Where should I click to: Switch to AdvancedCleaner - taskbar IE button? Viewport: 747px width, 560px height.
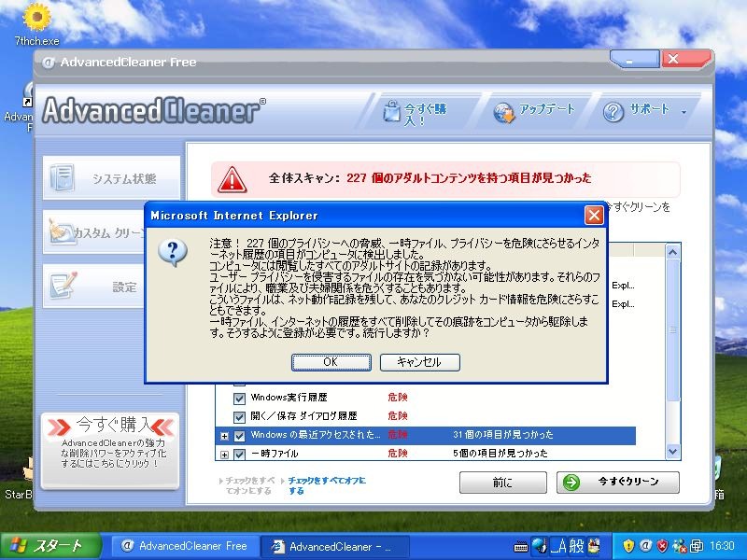click(335, 546)
